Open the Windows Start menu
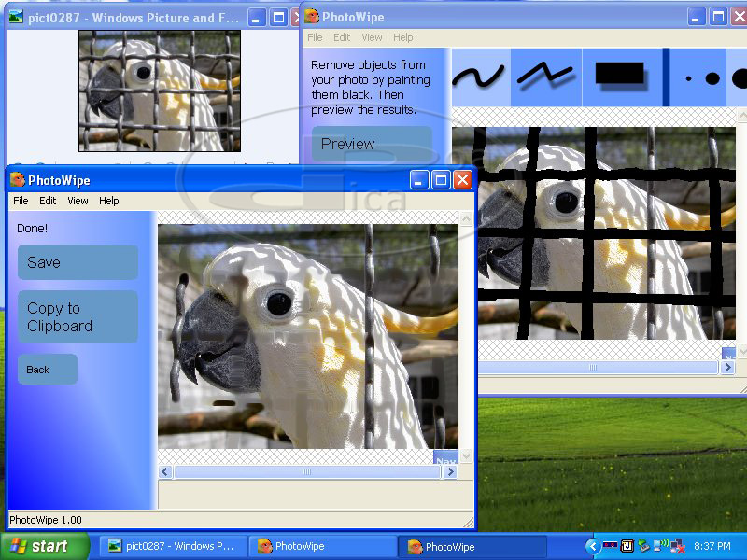 [x=44, y=546]
